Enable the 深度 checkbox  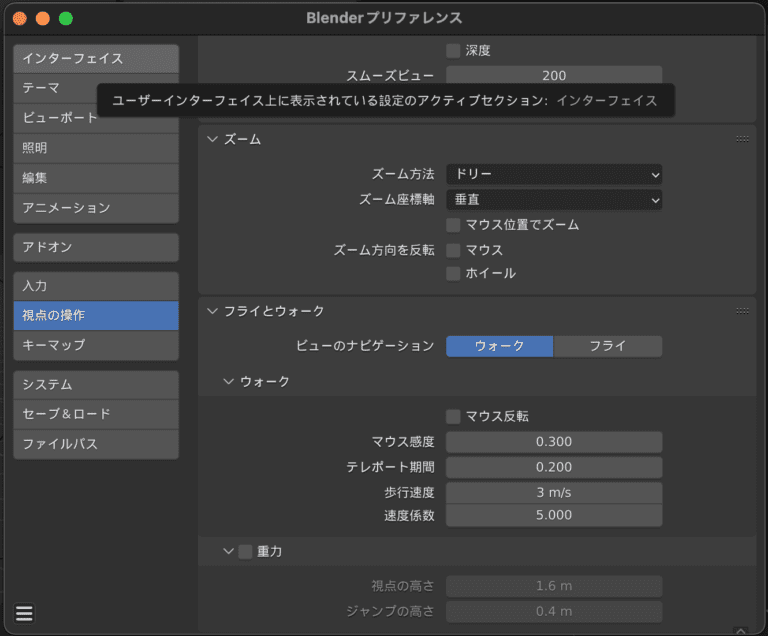pos(453,50)
